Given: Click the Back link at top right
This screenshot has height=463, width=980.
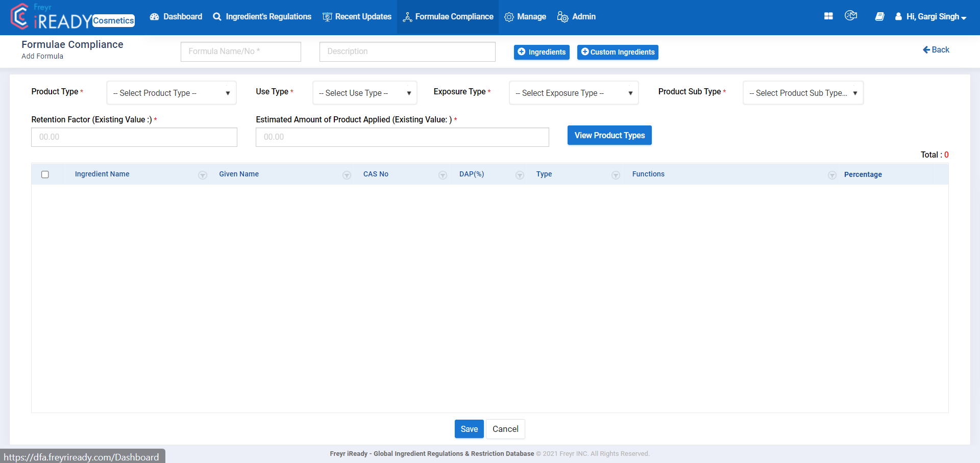Looking at the screenshot, I should point(936,49).
